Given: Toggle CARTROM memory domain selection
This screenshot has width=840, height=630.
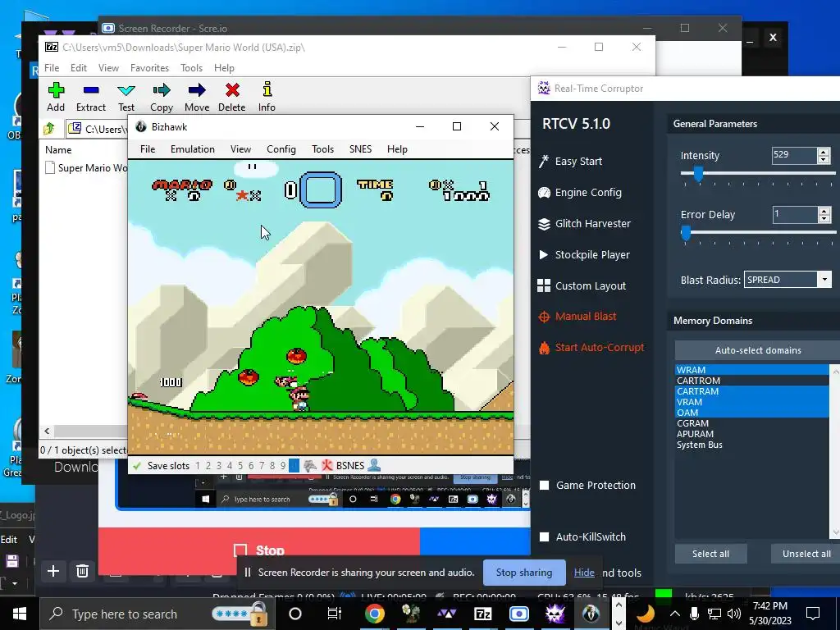Looking at the screenshot, I should pyautogui.click(x=751, y=381).
